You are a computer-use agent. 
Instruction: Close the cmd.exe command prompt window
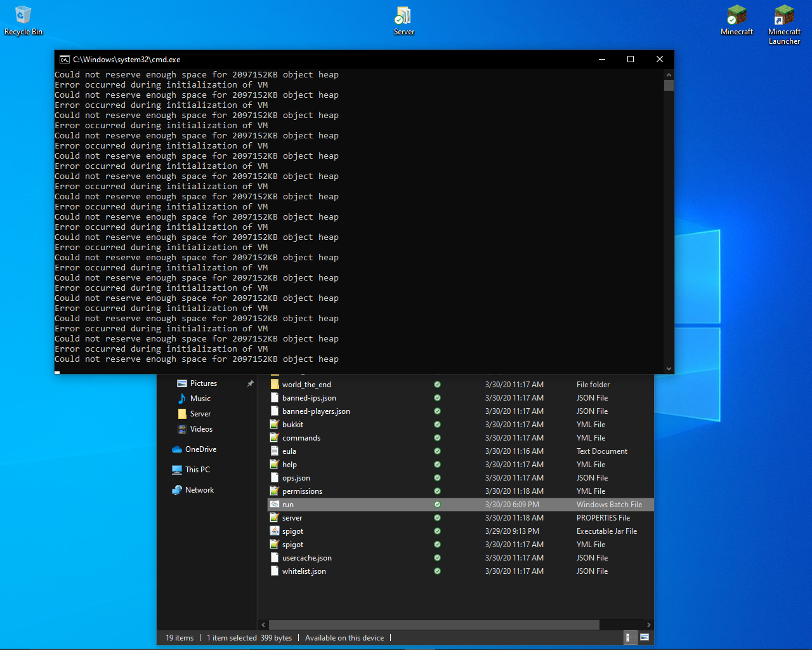pyautogui.click(x=660, y=59)
